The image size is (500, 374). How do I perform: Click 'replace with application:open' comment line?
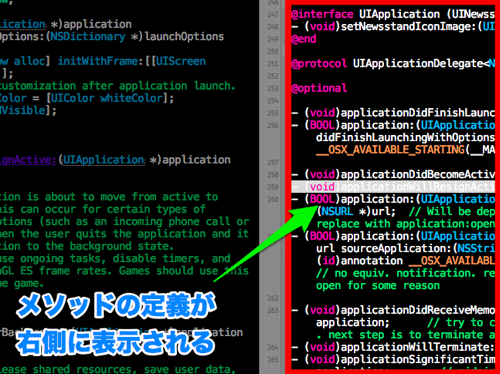(x=406, y=224)
